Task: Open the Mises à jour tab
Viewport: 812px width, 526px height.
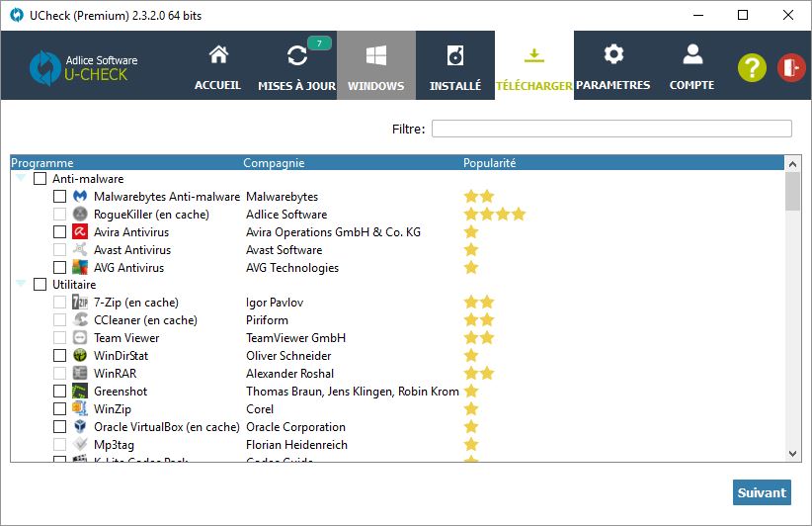Action: 296,66
